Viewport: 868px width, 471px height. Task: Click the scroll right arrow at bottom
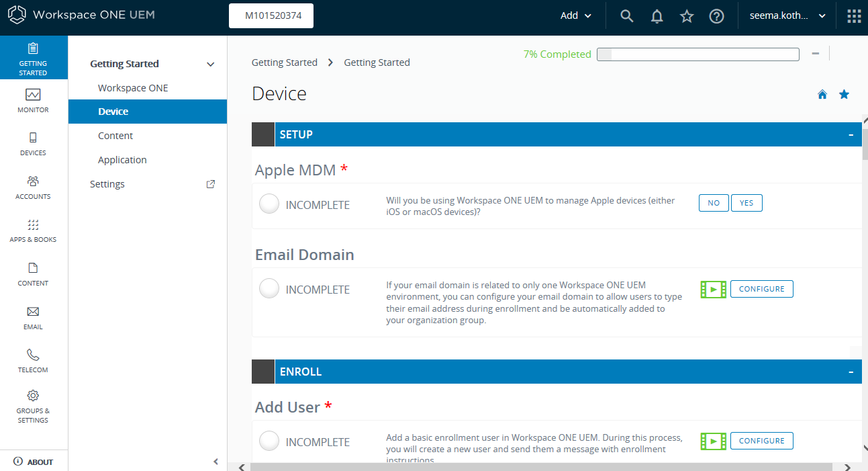click(848, 466)
